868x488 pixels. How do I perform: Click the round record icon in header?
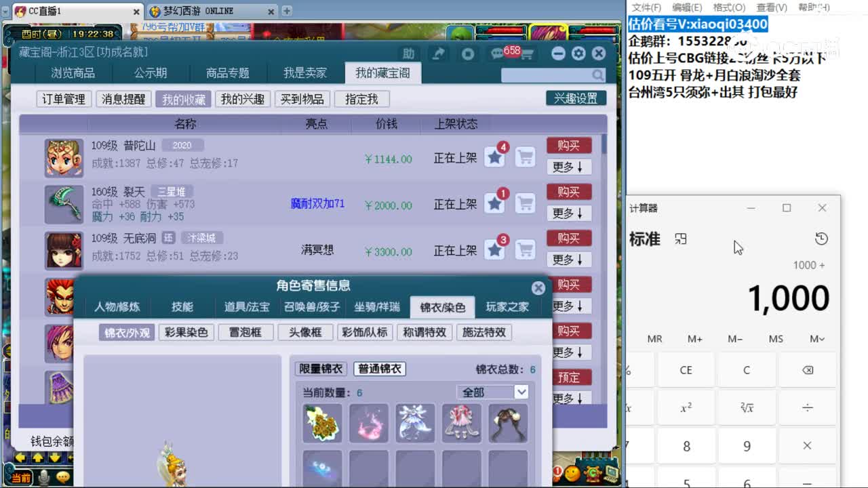click(468, 54)
